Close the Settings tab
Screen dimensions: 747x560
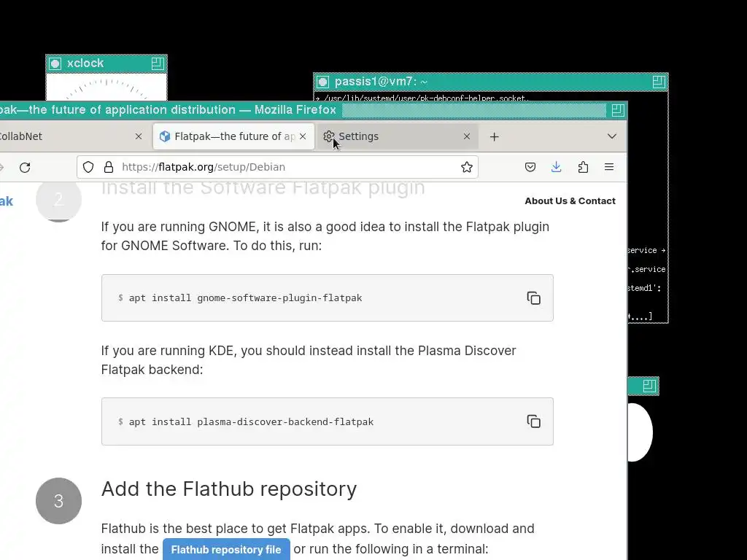pos(467,136)
